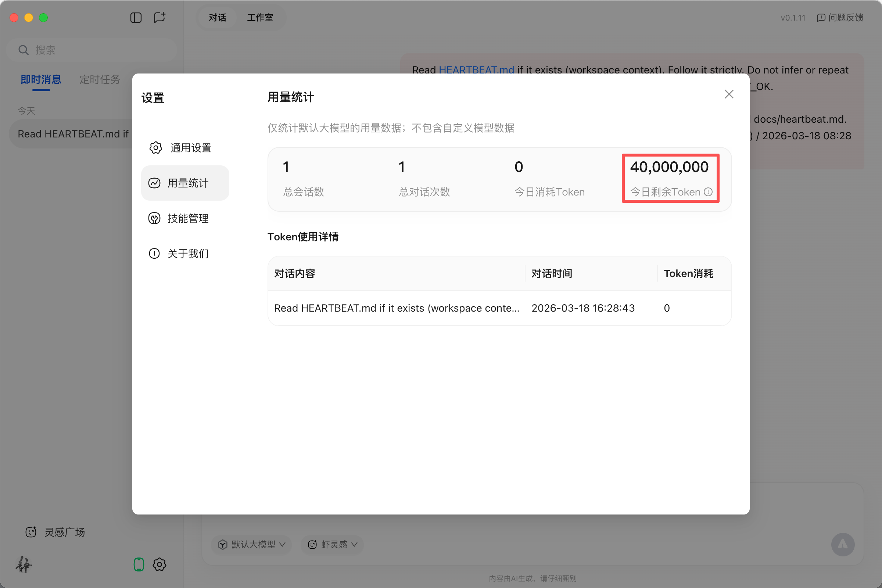Switch to the 工作室 tab

click(259, 18)
